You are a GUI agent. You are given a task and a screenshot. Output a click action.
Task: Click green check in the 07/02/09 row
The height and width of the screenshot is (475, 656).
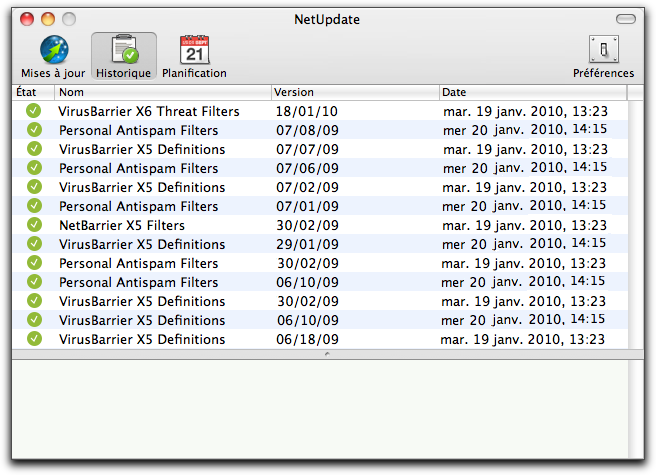(x=34, y=187)
